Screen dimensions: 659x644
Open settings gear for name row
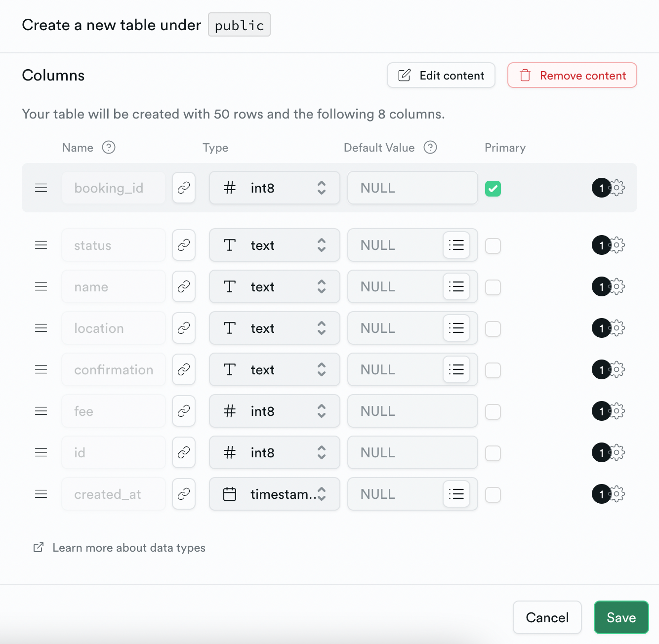tap(617, 286)
